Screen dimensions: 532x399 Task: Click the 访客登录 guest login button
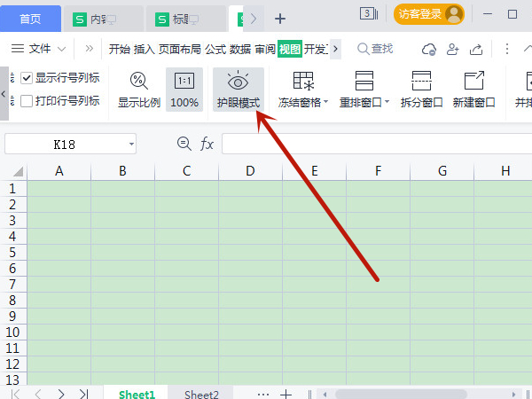click(x=429, y=14)
